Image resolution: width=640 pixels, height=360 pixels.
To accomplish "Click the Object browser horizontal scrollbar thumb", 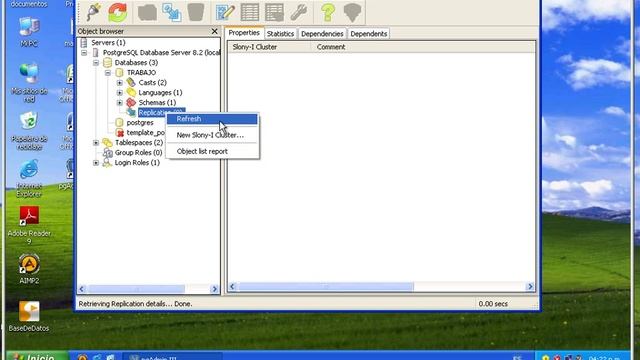I will [136, 289].
